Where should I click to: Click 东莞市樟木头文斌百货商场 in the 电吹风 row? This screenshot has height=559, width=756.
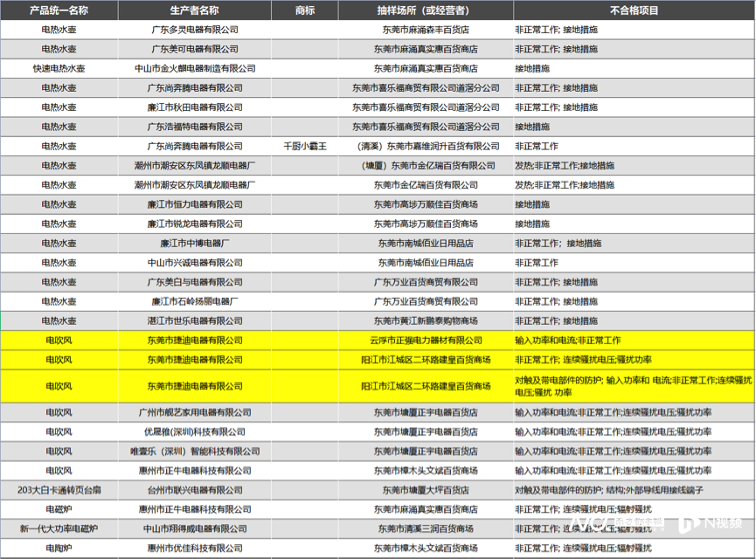(426, 471)
